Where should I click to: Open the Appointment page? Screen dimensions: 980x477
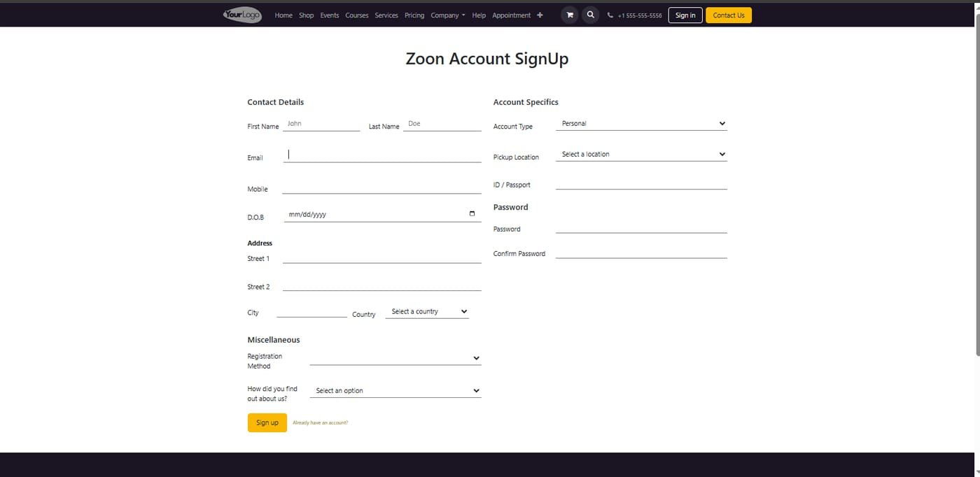tap(512, 15)
